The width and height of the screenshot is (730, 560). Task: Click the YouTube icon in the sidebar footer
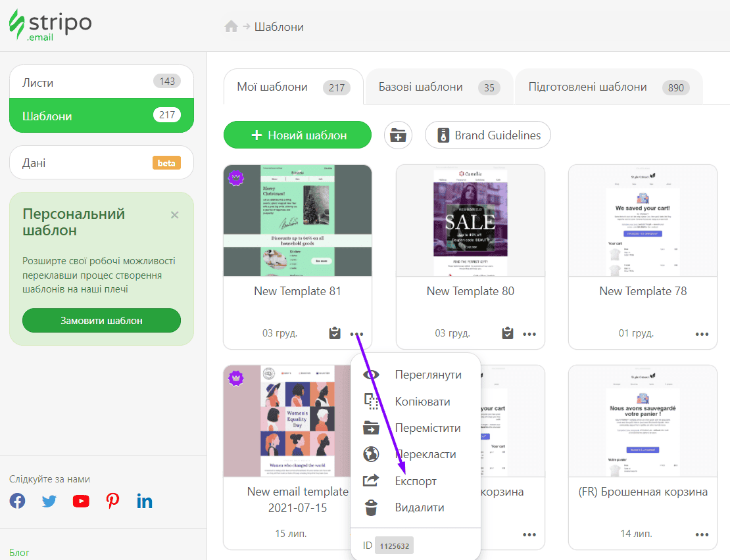point(80,500)
